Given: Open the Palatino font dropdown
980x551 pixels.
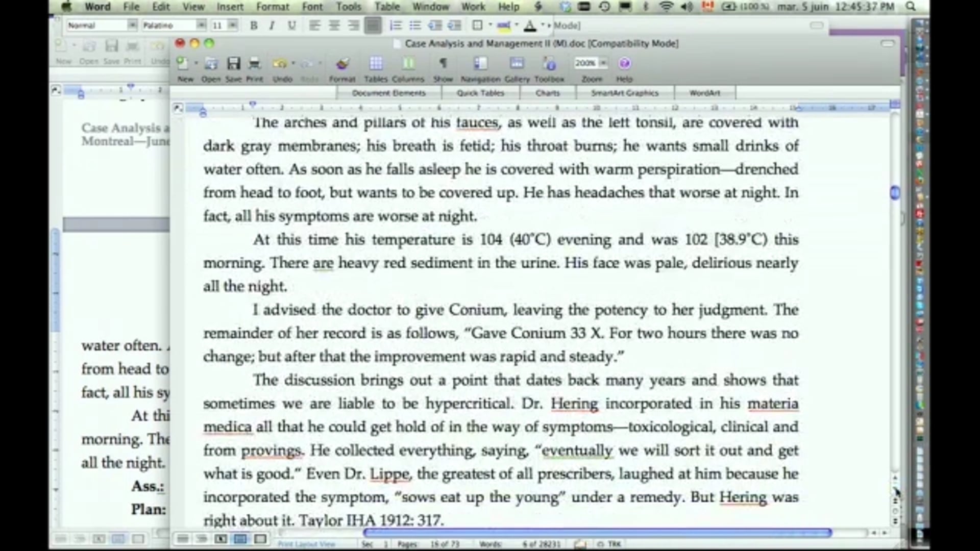Looking at the screenshot, I should [x=201, y=26].
